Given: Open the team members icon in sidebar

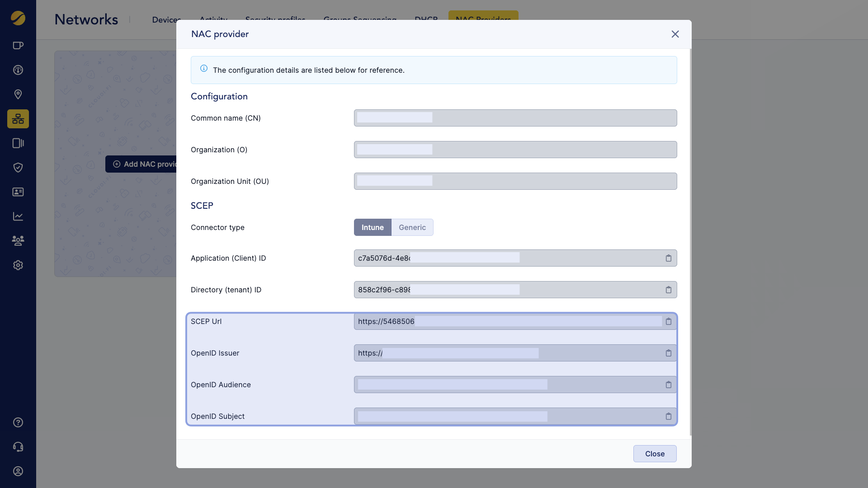Looking at the screenshot, I should 18,241.
